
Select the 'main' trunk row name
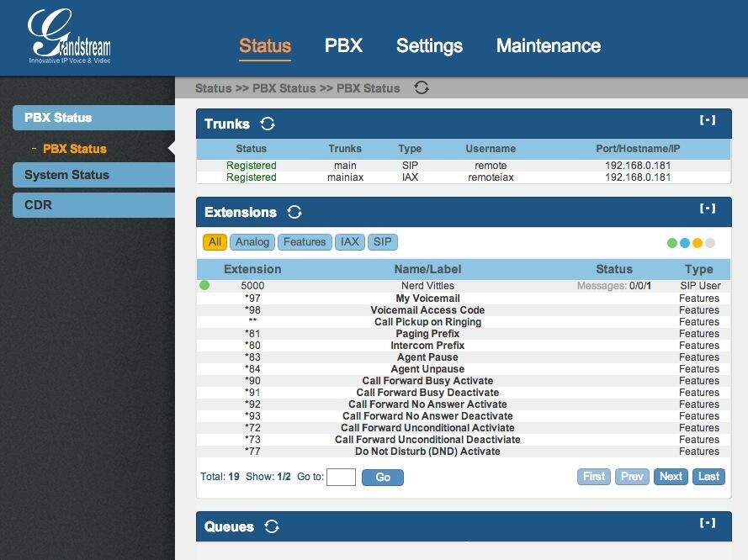[x=345, y=166]
